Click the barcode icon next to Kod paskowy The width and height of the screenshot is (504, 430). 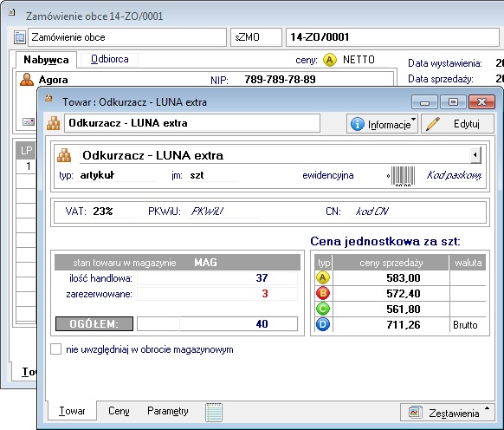point(403,176)
